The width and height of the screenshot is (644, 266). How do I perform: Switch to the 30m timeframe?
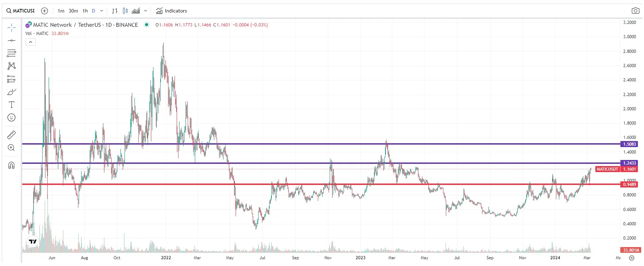point(73,11)
